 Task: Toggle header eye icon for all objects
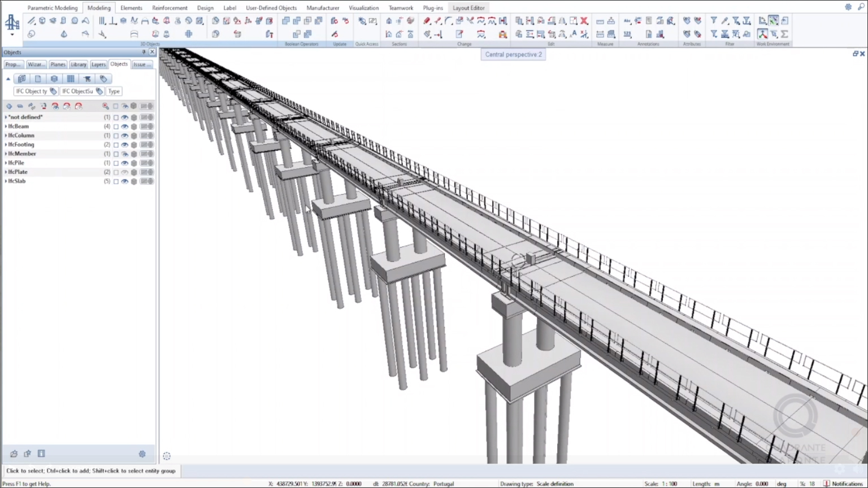coord(125,106)
